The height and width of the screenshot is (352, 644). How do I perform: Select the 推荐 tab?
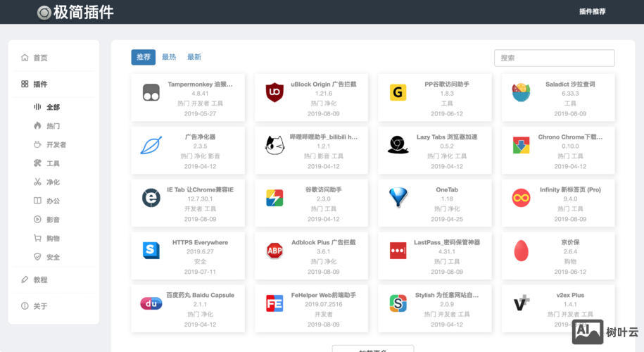tap(144, 57)
